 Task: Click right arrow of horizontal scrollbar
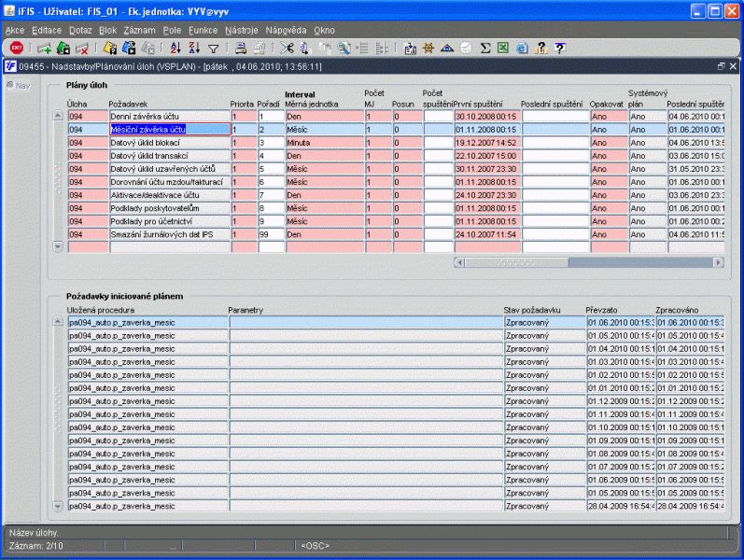tap(719, 262)
